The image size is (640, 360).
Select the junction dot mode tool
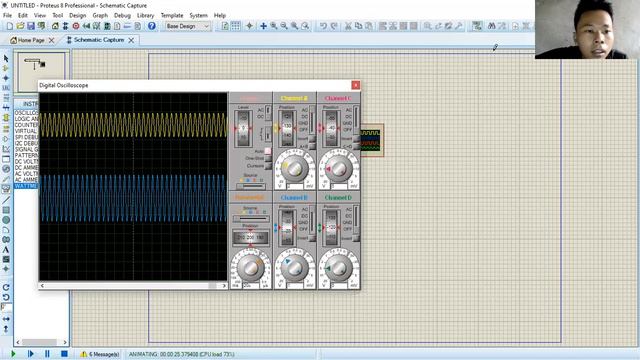(x=6, y=78)
